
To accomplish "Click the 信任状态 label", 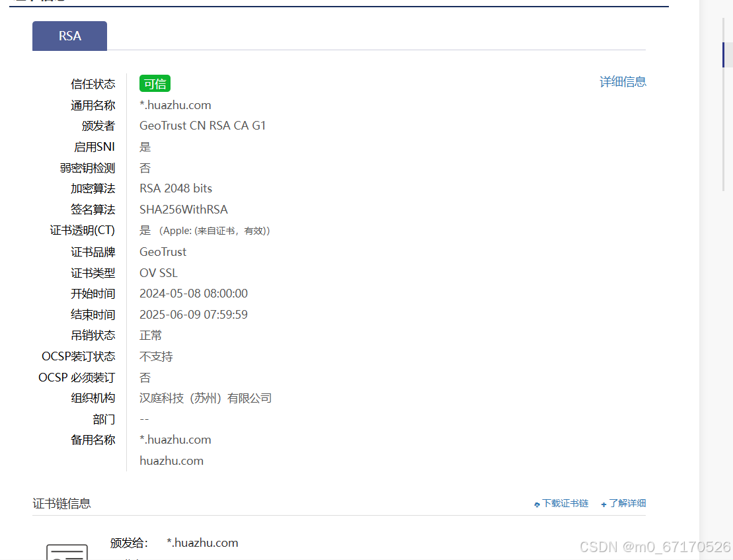I will tap(93, 84).
